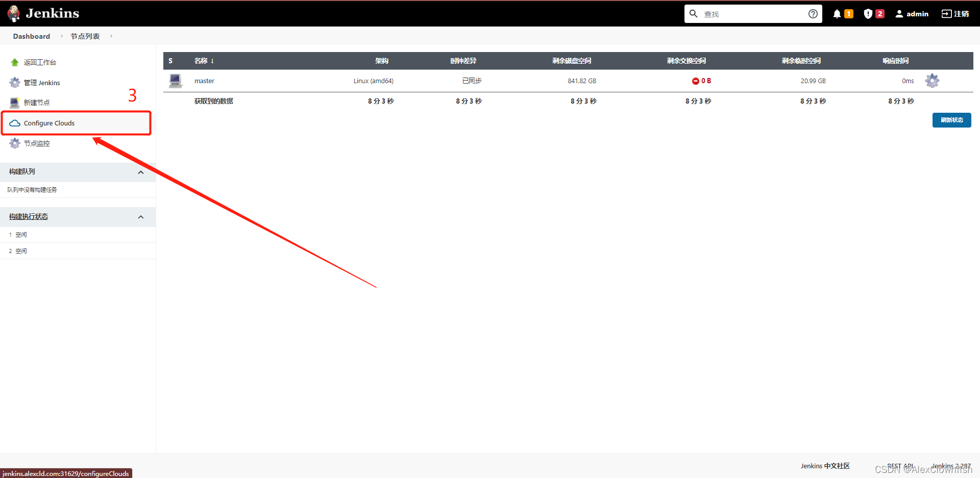980x478 pixels.
Task: Open master node configure gear icon
Action: click(x=932, y=81)
